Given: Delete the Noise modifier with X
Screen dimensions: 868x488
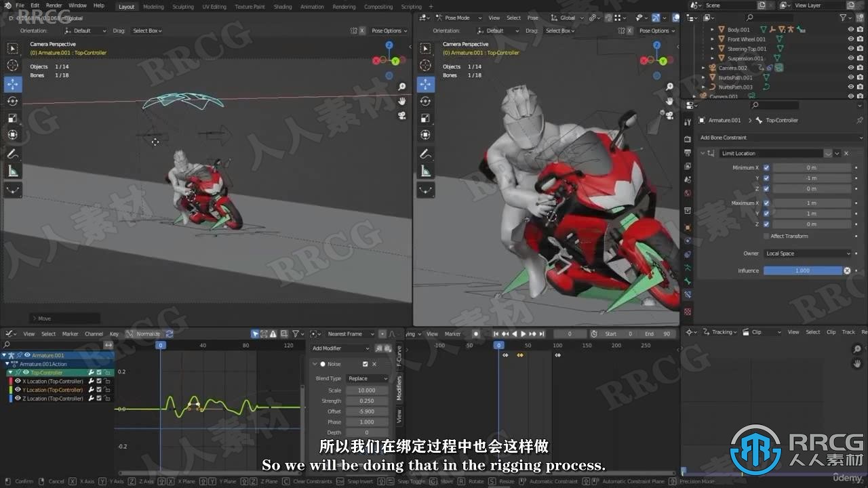Looking at the screenshot, I should 374,364.
